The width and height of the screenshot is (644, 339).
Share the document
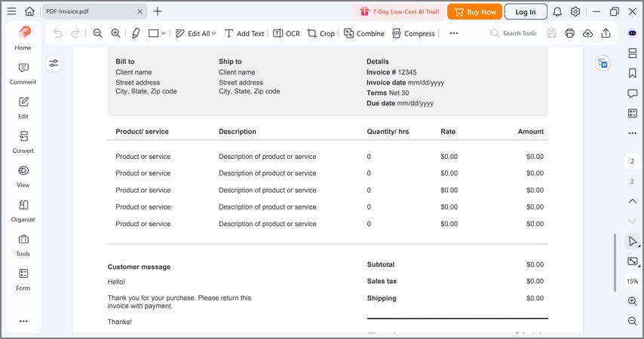pos(606,33)
